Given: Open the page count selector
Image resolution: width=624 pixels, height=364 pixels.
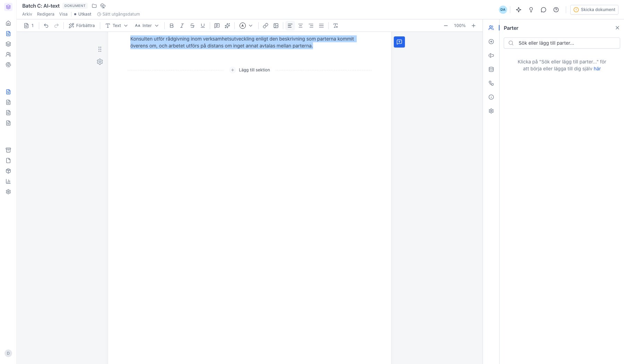Looking at the screenshot, I should point(29,26).
